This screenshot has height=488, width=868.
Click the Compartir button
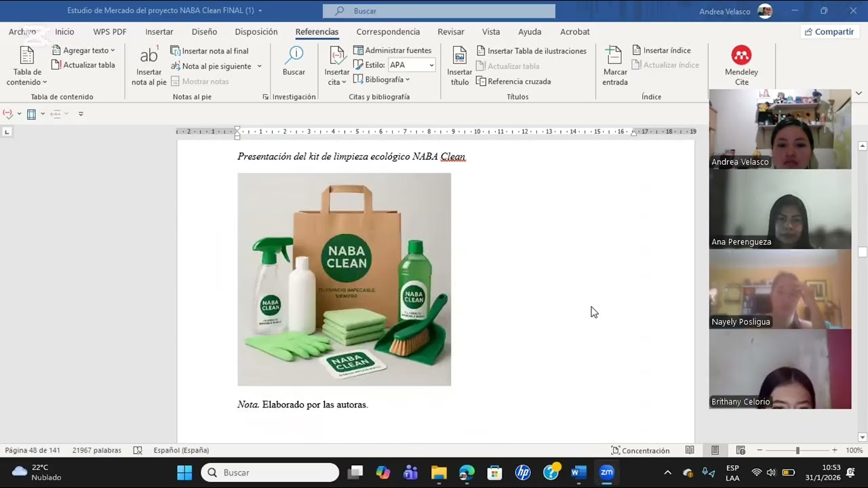click(829, 32)
